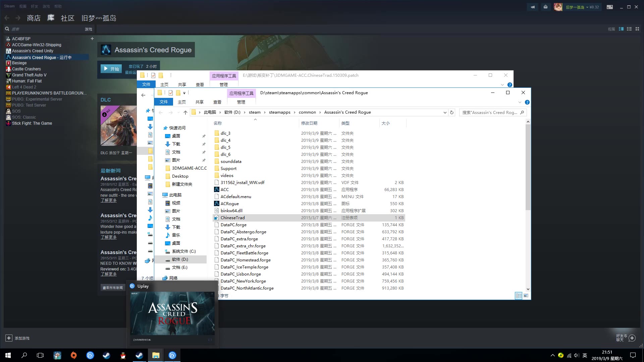Open Steam inbox envelope icon

(x=546, y=7)
